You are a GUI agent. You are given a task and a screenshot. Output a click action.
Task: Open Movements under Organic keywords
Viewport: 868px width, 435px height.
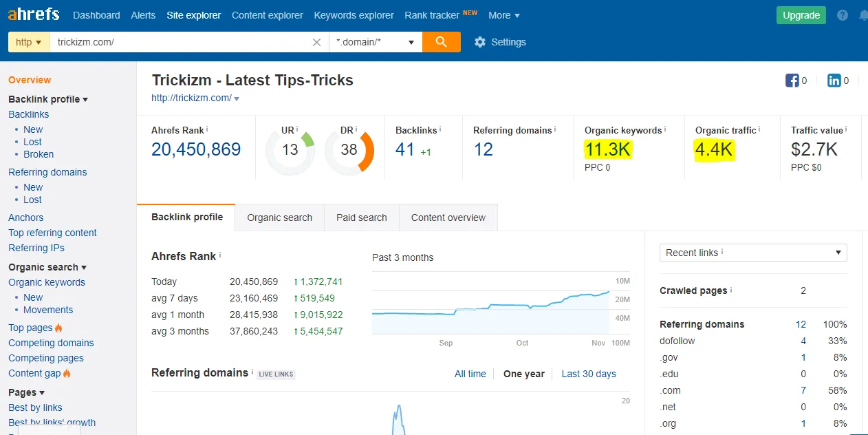click(48, 310)
